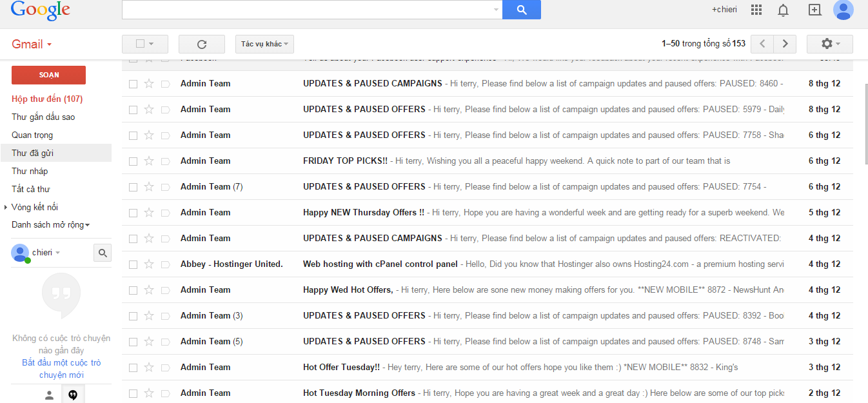Click into the Google search field
This screenshot has width=868, height=403.
point(306,10)
